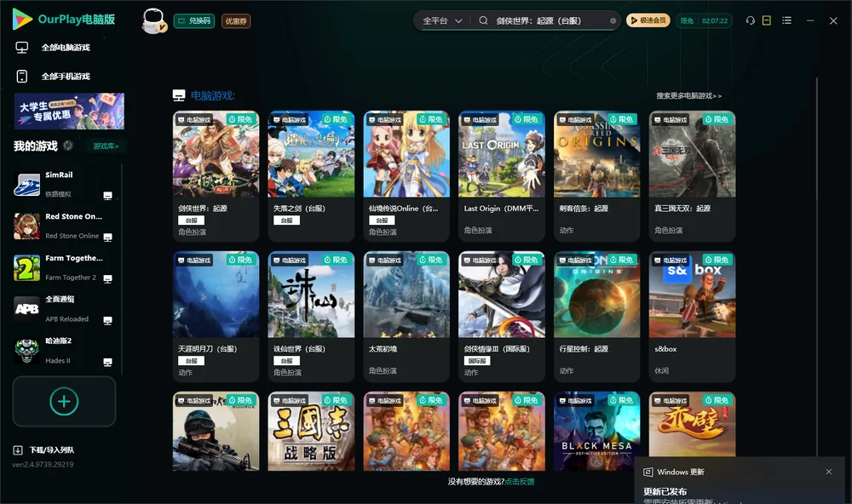This screenshot has height=504, width=852.
Task: Select the APB Reloaded game icon
Action: tap(26, 310)
